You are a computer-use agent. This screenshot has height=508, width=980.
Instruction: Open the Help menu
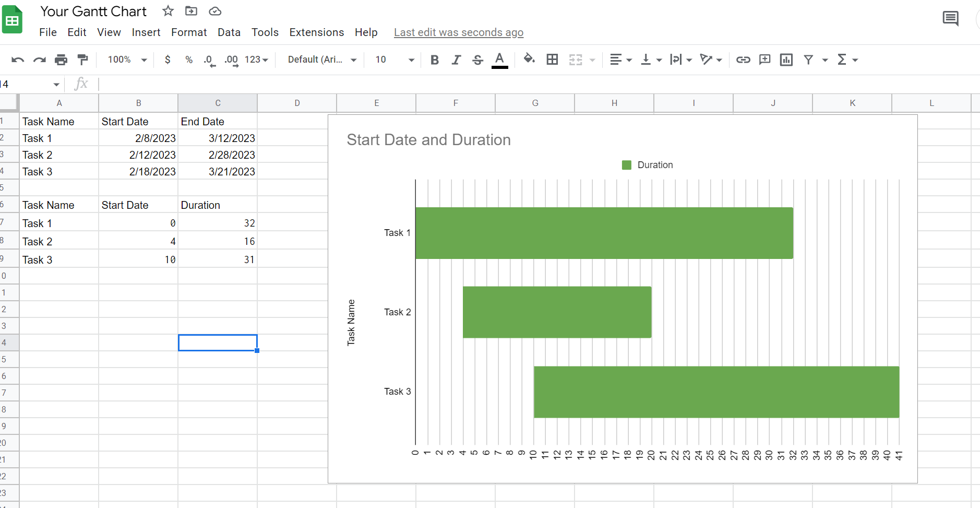[x=366, y=32]
